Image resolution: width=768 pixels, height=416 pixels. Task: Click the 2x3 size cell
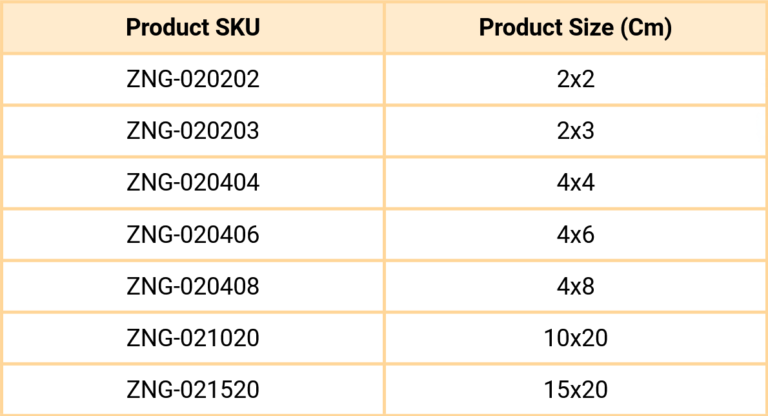575,131
